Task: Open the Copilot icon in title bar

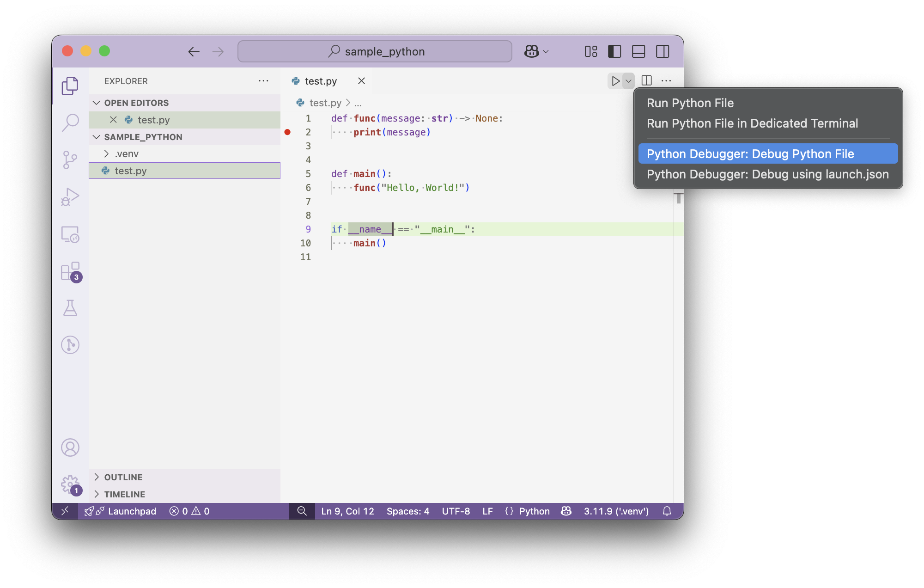Action: 532,51
